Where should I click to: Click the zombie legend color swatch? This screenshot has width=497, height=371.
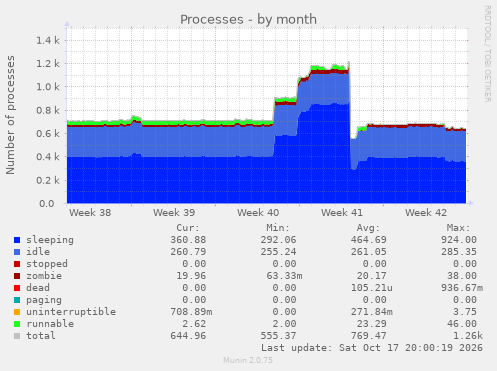pyautogui.click(x=17, y=276)
